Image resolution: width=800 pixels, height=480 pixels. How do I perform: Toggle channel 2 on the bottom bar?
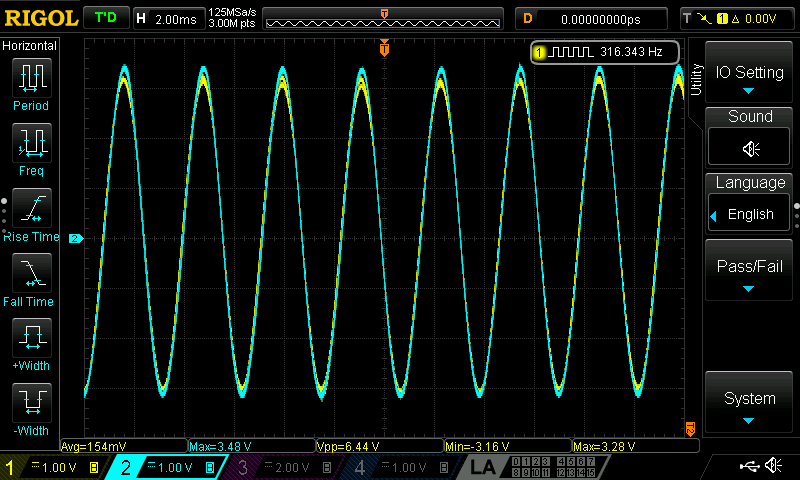(167, 467)
